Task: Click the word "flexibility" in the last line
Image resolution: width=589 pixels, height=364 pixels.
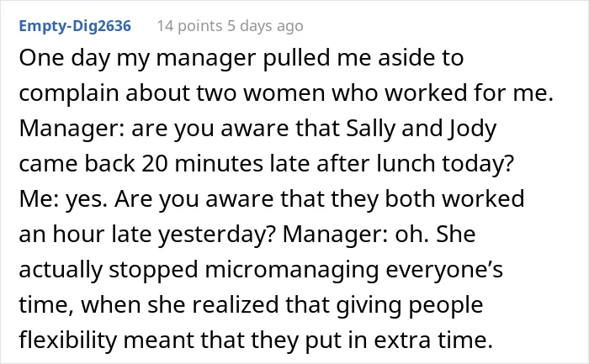Action: click(x=68, y=340)
